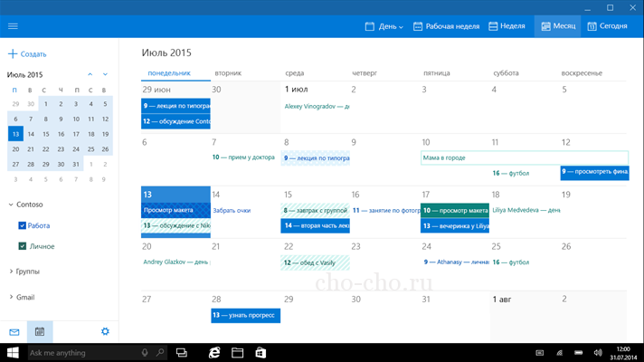Switch to Mail using the envelope icon
The height and width of the screenshot is (362, 644).
tap(14, 332)
